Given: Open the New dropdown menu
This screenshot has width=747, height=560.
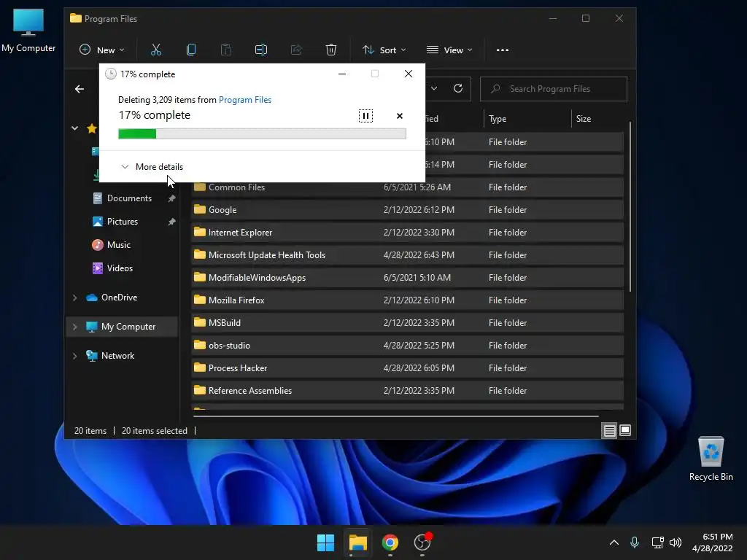Looking at the screenshot, I should (102, 50).
